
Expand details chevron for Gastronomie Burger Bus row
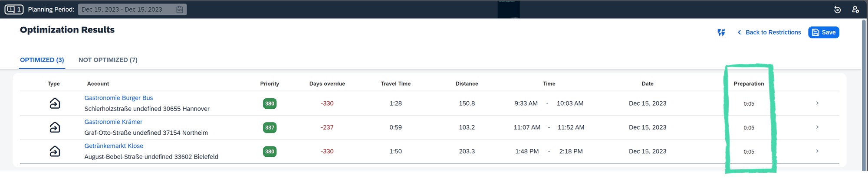pos(817,103)
